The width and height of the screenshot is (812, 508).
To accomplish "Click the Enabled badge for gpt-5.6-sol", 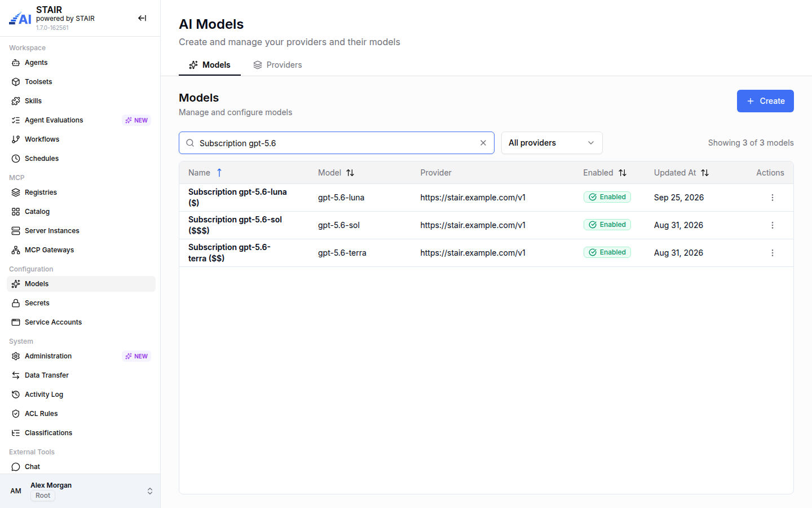I will click(607, 225).
